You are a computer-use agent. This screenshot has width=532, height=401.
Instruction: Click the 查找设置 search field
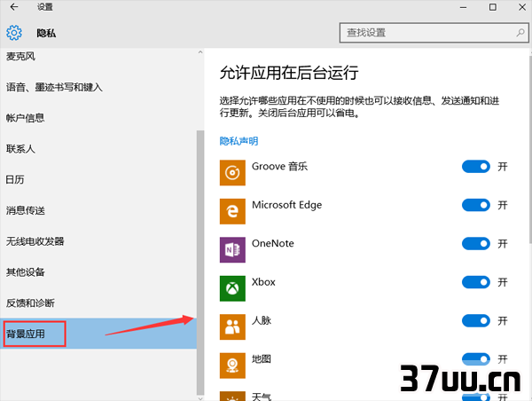click(434, 33)
